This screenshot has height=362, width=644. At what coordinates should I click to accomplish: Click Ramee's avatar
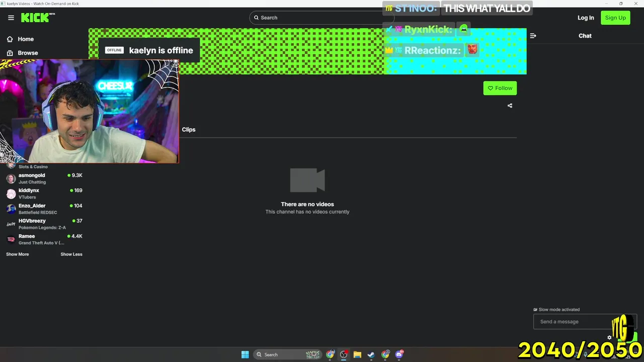[11, 240]
